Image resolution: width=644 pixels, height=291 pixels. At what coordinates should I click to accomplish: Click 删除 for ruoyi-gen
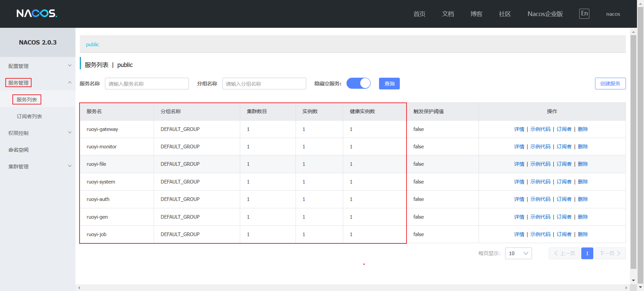(583, 217)
